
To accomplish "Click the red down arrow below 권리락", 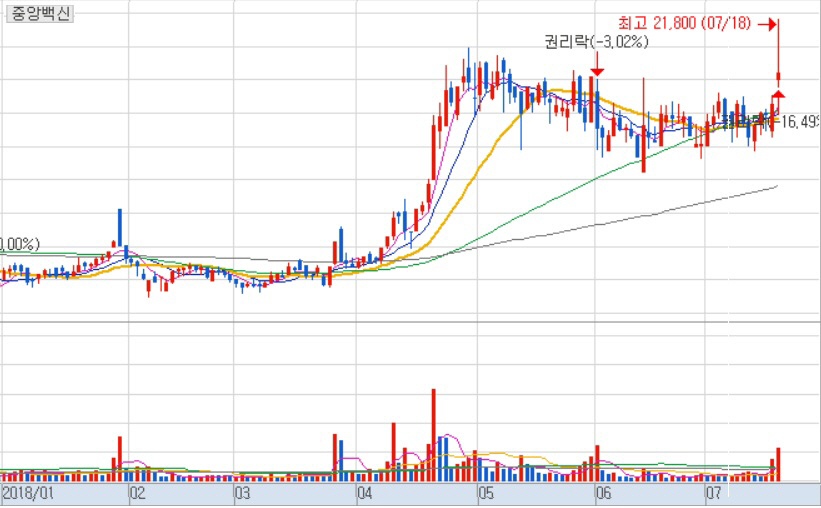I will [x=597, y=70].
